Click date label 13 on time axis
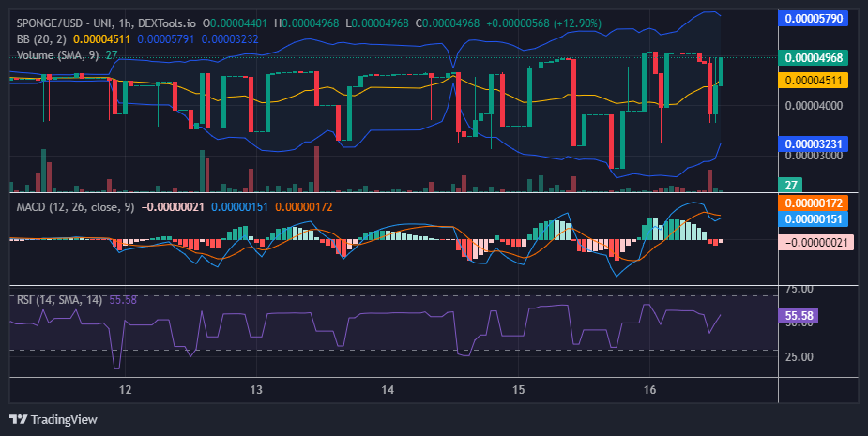The image size is (868, 436). pyautogui.click(x=256, y=389)
